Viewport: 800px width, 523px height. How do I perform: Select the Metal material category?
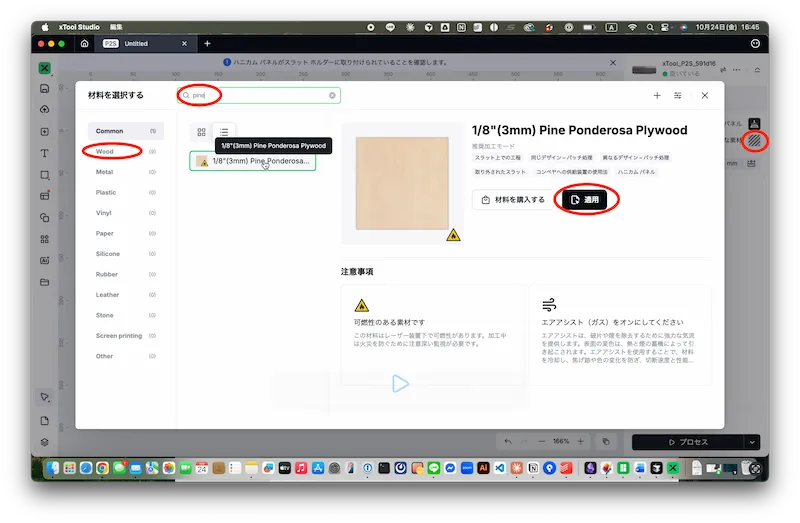[x=105, y=172]
